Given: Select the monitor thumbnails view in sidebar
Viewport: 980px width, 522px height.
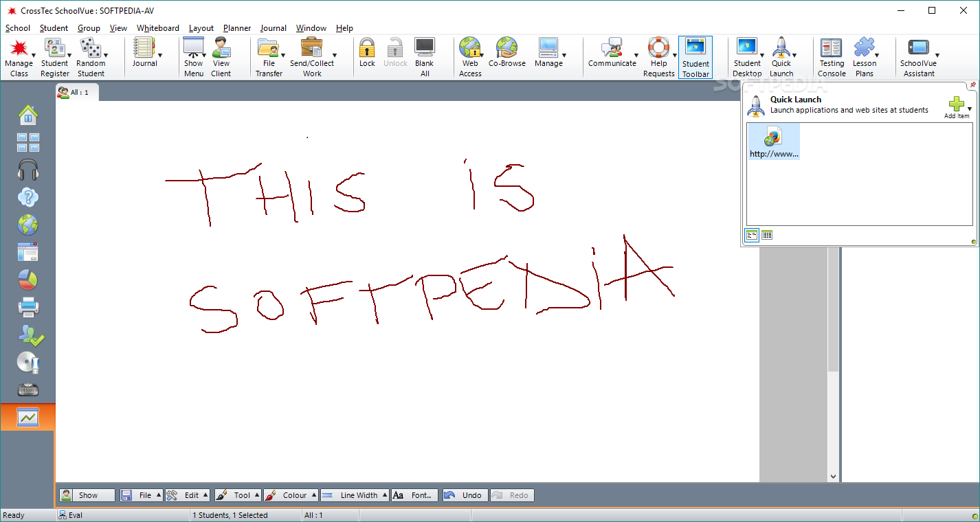Looking at the screenshot, I should click(27, 142).
